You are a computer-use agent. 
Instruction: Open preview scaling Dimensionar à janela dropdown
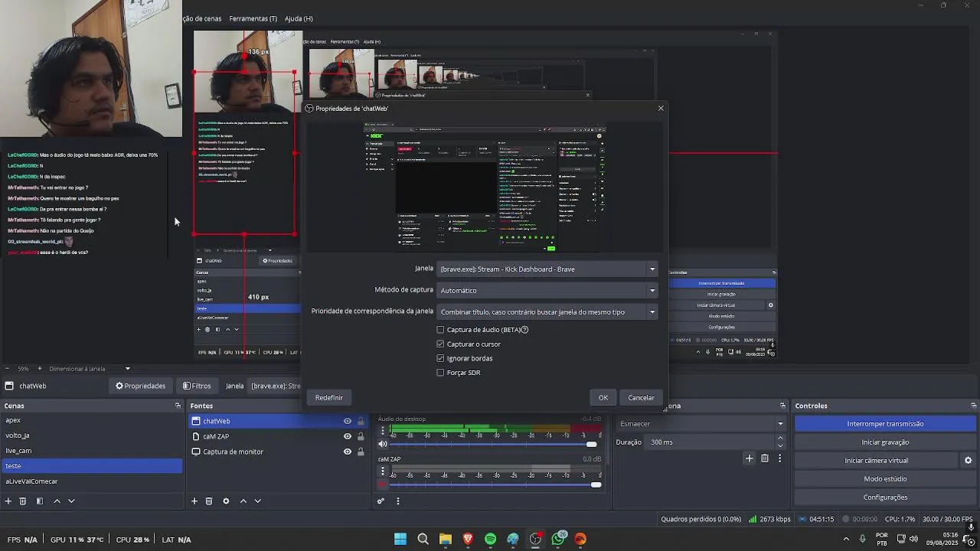pos(89,369)
